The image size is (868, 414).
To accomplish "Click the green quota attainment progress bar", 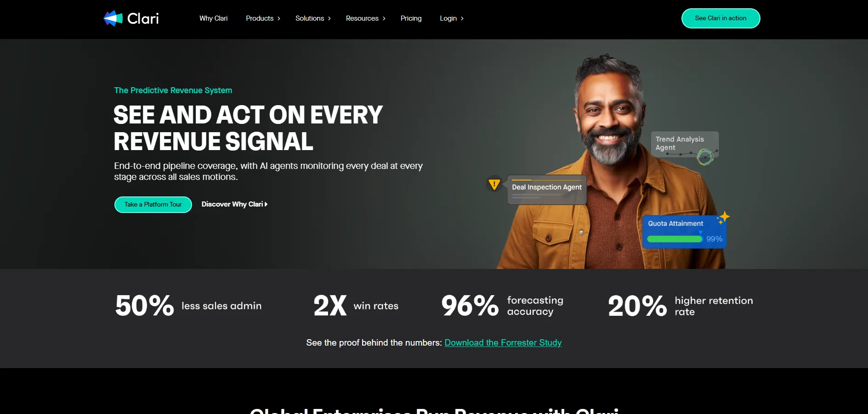I will tap(675, 239).
